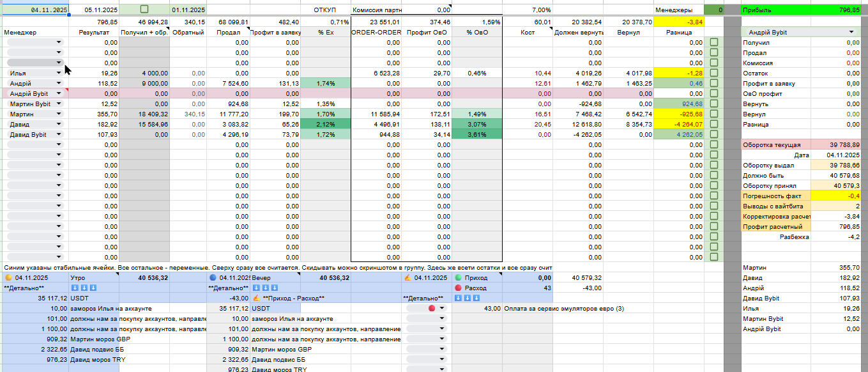868x372 pixels.
Task: Click the 7,00% cell in the top row
Action: (528, 10)
